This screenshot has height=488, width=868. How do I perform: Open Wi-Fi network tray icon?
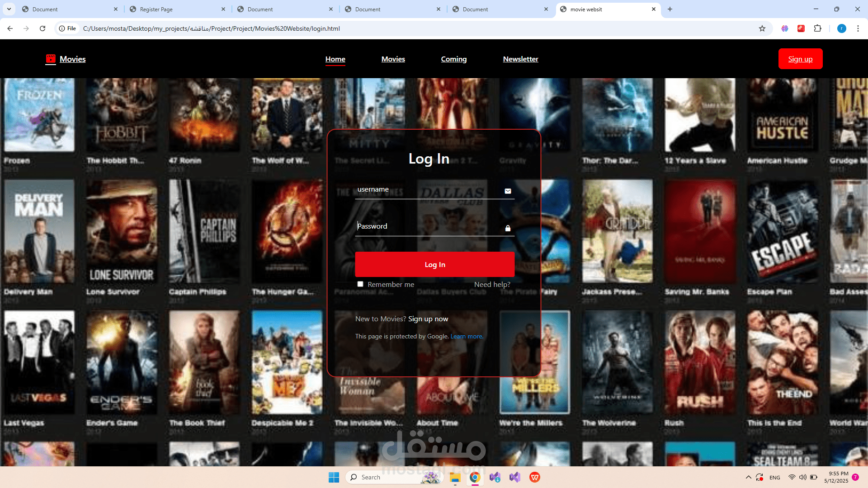tap(792, 477)
